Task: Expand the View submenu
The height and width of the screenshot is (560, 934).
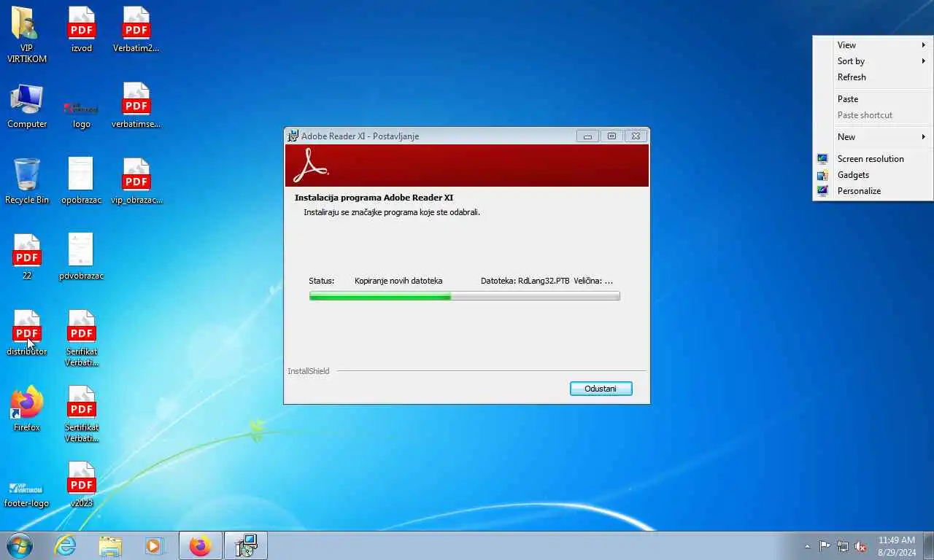Action: click(x=873, y=45)
